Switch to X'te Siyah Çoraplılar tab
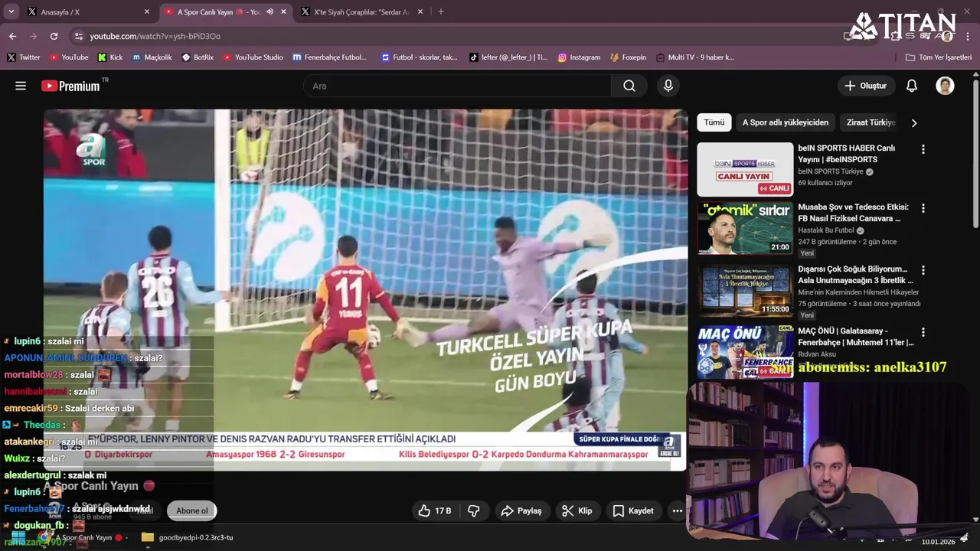This screenshot has height=551, width=980. 360,12
